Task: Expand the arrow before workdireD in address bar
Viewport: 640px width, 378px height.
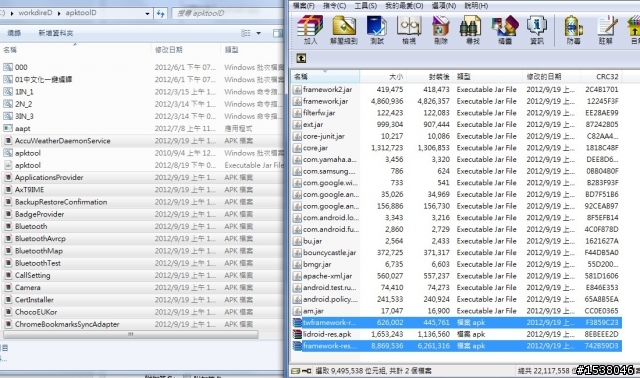Action: point(12,13)
